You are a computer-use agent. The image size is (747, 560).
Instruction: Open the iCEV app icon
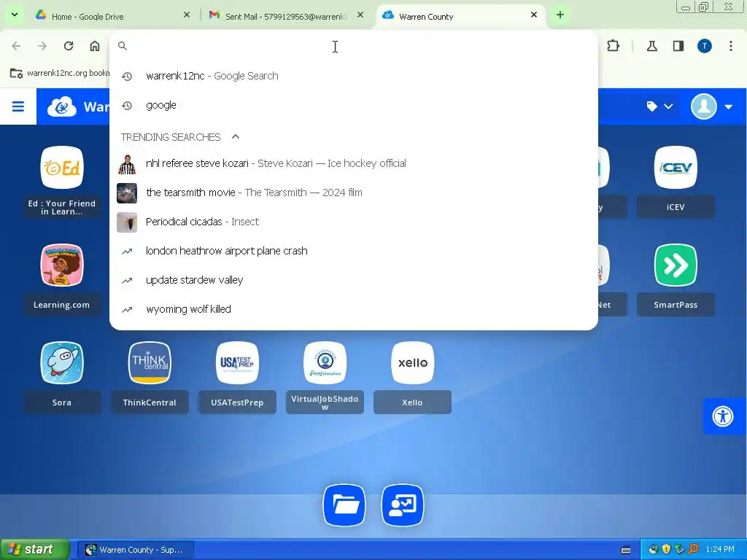coord(676,167)
